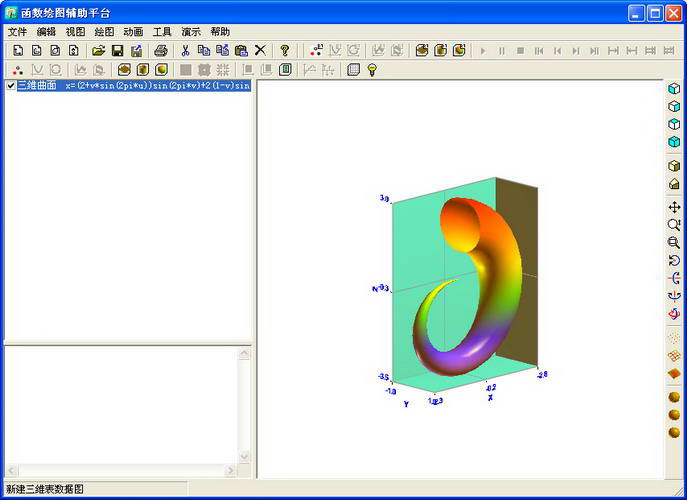Click the brown surface icon with arrow, upper toolbar
This screenshot has height=500, width=687.
pyautogui.click(x=422, y=50)
